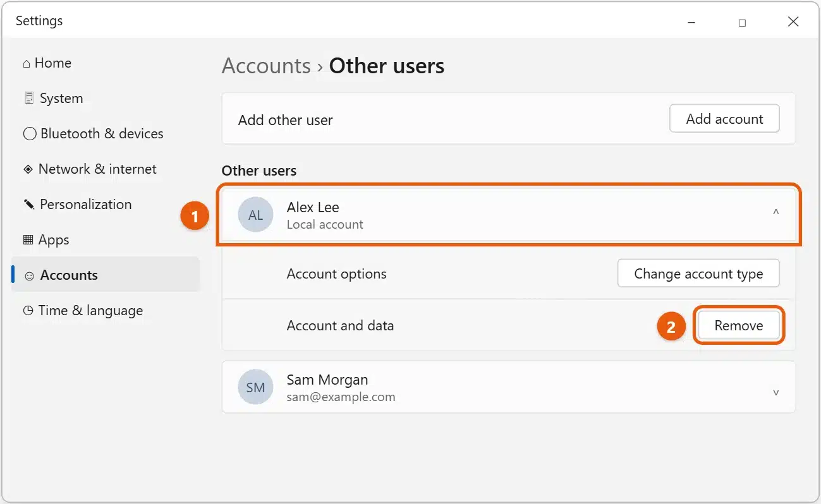Expand the Sam Morgan account chevron
821x504 pixels.
pos(775,392)
